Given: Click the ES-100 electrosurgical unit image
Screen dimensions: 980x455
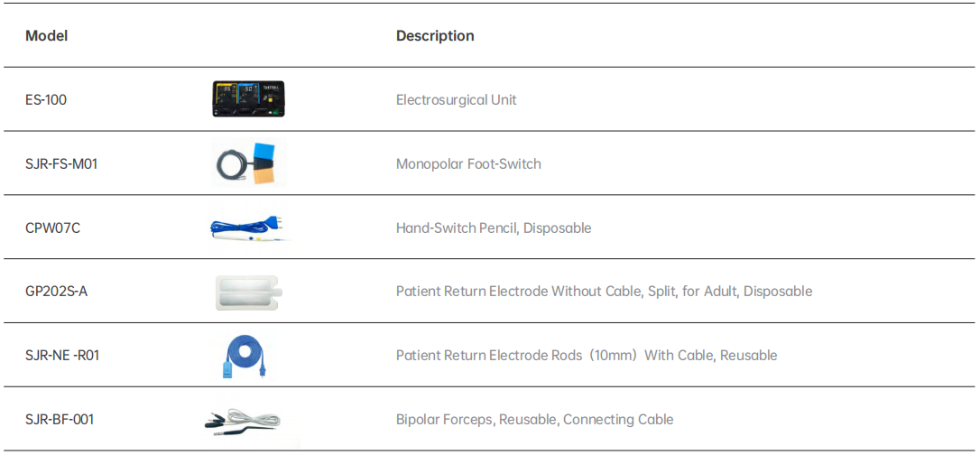Looking at the screenshot, I should click(x=249, y=99).
